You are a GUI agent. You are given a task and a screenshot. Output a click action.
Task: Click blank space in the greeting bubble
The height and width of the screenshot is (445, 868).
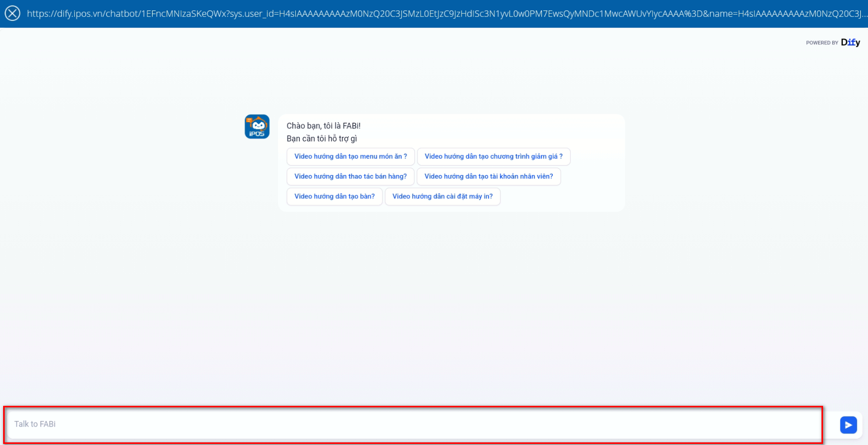click(x=564, y=196)
